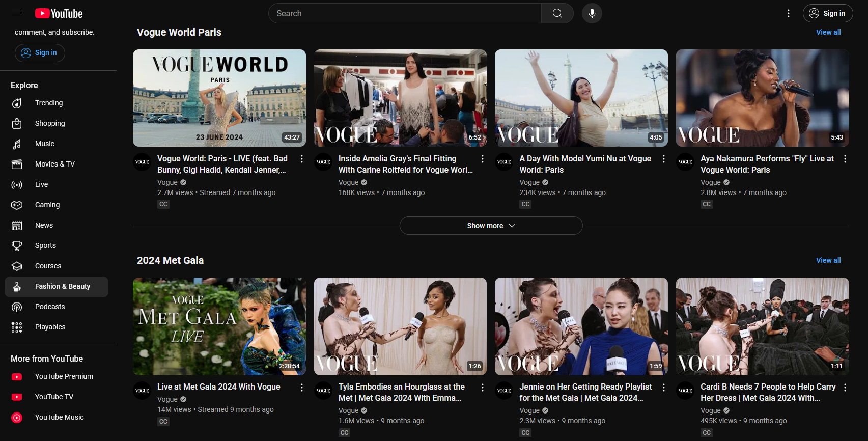This screenshot has width=868, height=441.
Task: Click the Courses graduation cap icon
Action: pyautogui.click(x=17, y=266)
